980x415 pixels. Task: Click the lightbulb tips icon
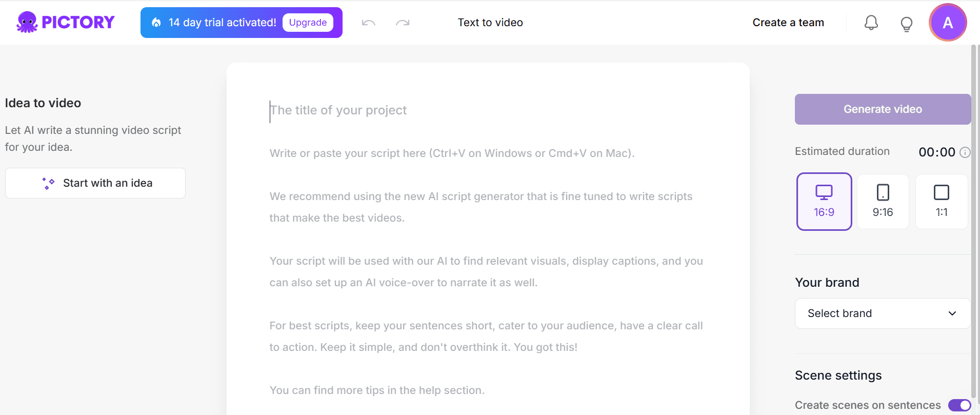pyautogui.click(x=906, y=24)
